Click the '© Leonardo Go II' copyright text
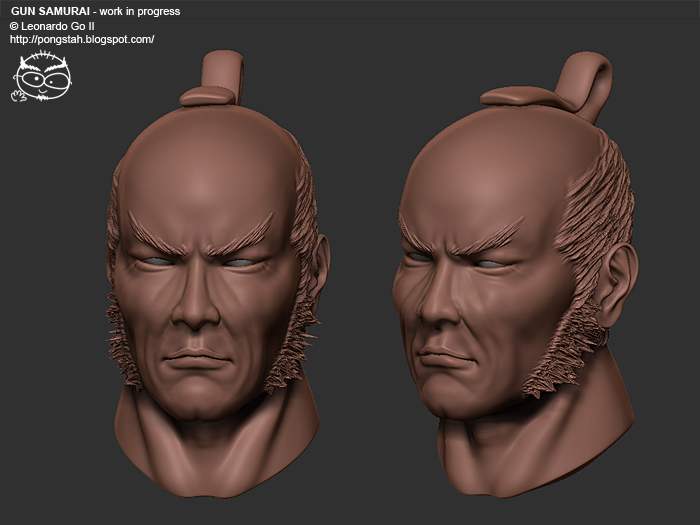Viewport: 700px width, 525px height. click(x=52, y=26)
